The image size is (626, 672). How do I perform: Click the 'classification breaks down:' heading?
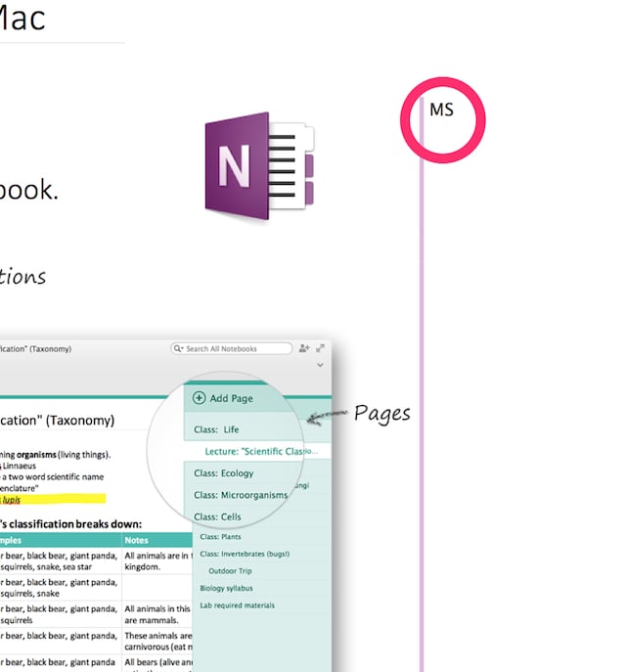70,524
